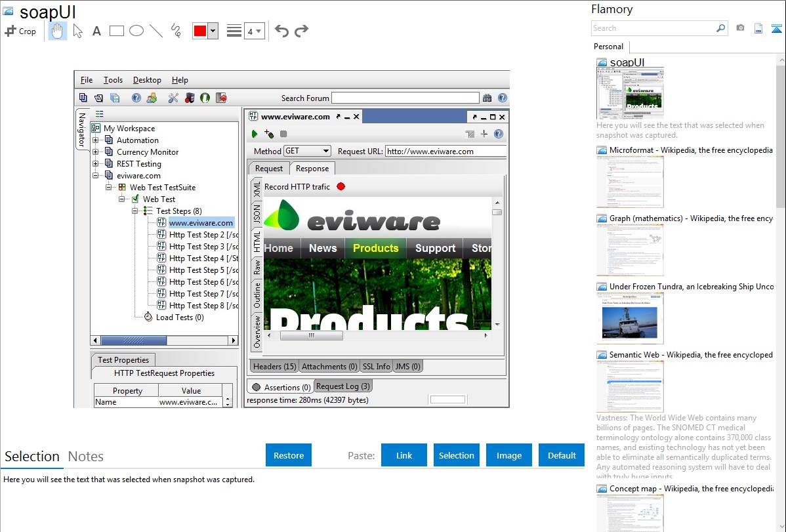Expand the Currency Monitor project node
786x532 pixels.
(x=95, y=152)
